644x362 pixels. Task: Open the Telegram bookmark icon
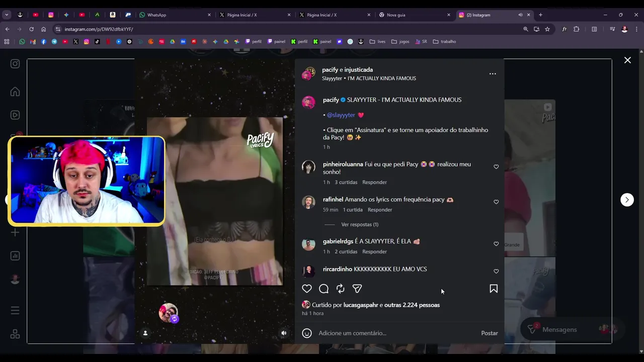click(54, 42)
